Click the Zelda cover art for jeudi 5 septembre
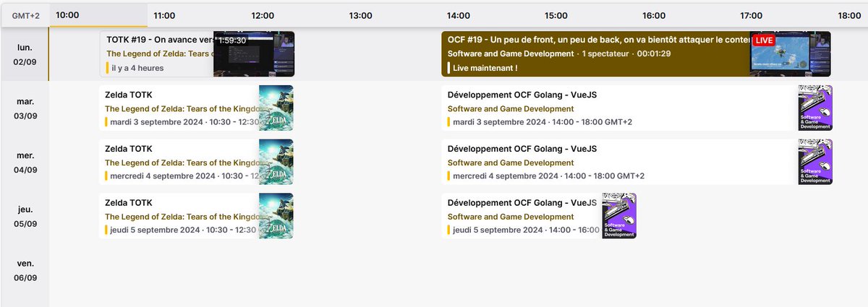Viewport: 868px width, 307px height. point(276,216)
